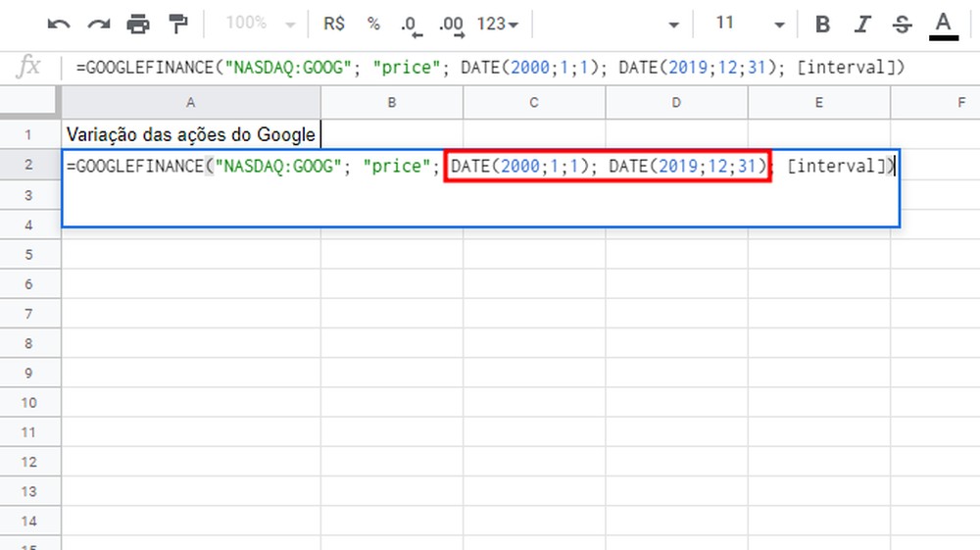
Task: Select row 5 header
Action: coord(29,254)
